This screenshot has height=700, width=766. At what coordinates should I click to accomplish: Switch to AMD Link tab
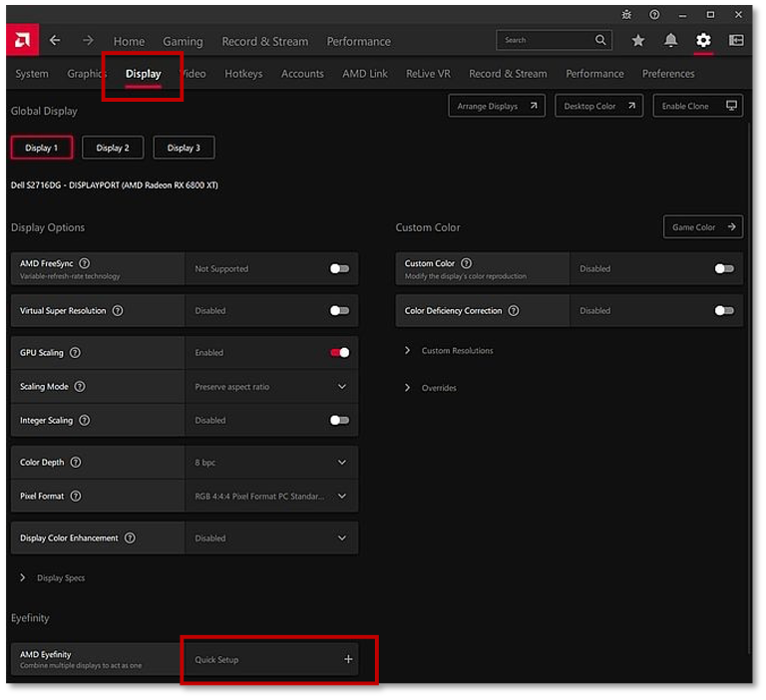point(365,74)
